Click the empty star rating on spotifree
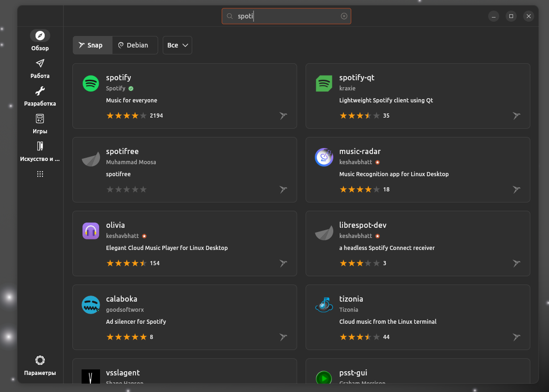 pos(126,190)
